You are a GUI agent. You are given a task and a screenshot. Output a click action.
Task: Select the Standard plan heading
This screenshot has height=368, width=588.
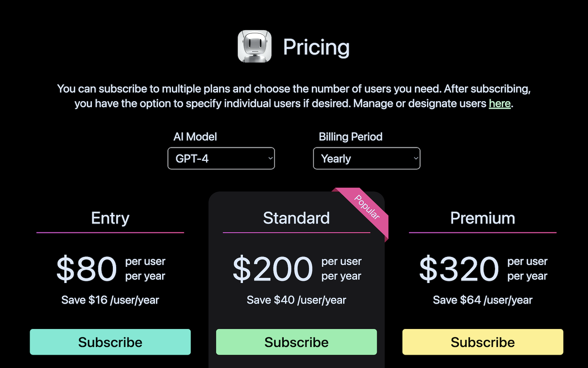[296, 218]
